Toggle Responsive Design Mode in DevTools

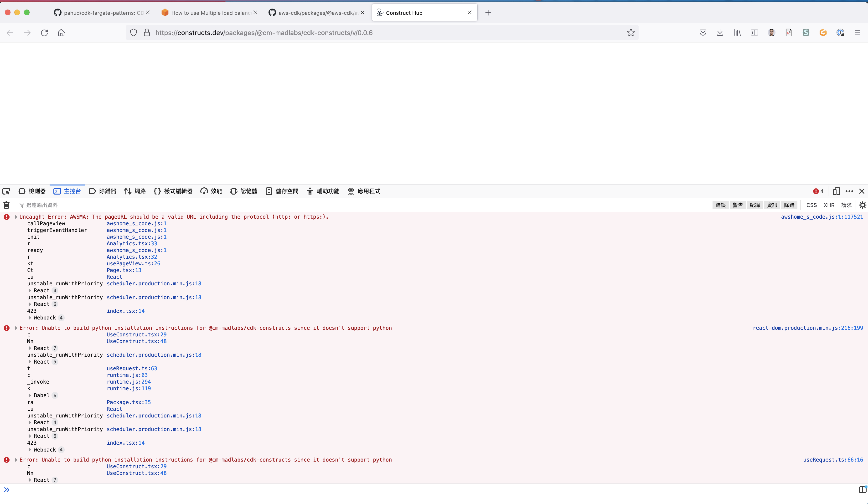pos(837,191)
